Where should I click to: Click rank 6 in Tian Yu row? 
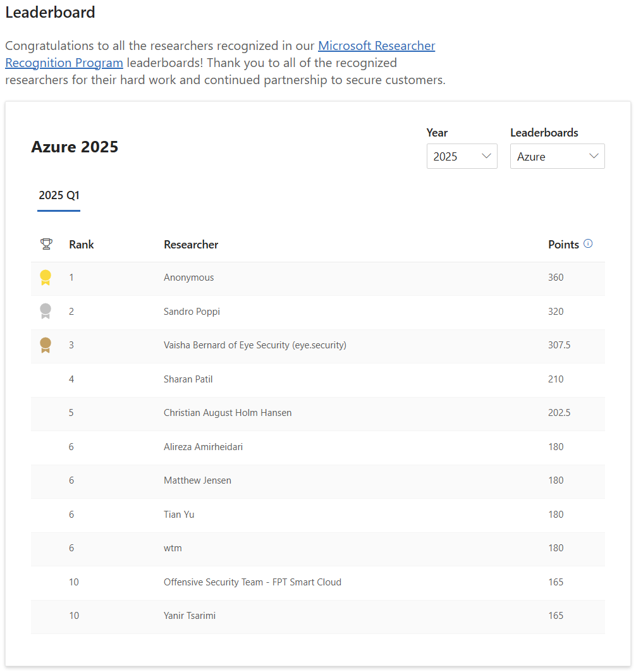[71, 515]
